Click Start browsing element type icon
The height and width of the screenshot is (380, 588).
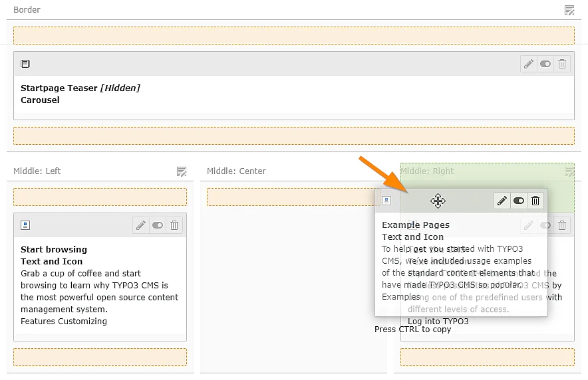coord(25,225)
